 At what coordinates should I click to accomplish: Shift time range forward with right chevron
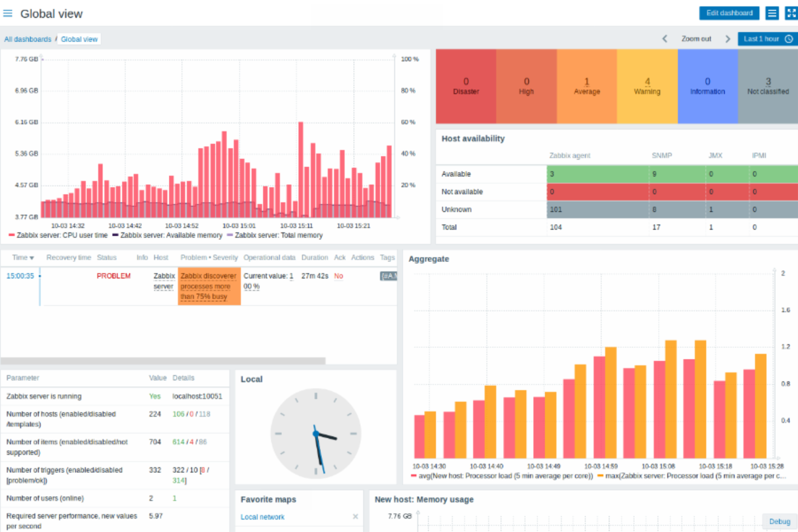click(728, 38)
